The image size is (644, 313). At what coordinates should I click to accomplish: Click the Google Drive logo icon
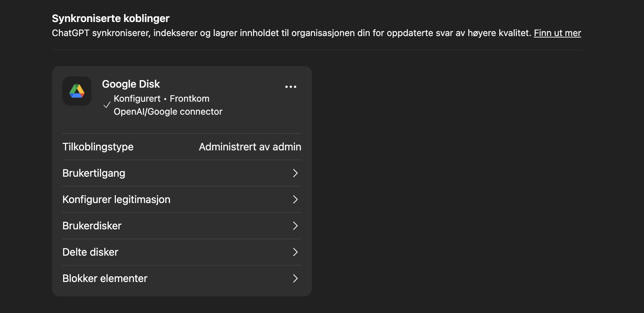click(77, 91)
